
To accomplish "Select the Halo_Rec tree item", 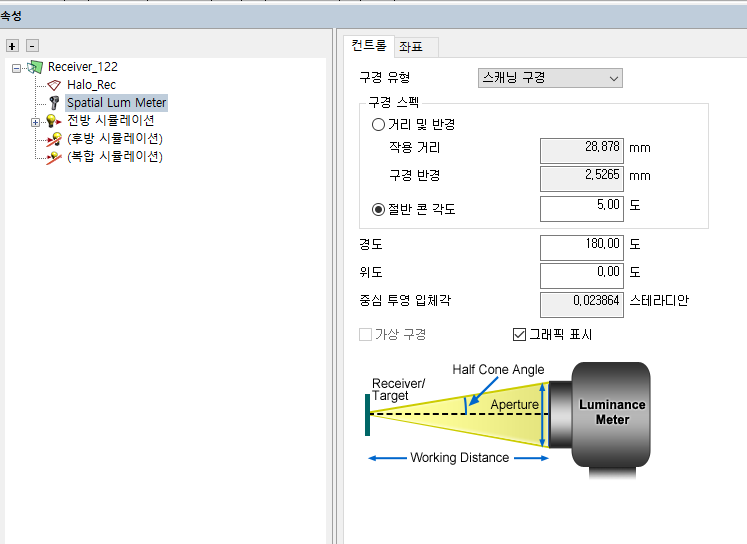I will [91, 85].
